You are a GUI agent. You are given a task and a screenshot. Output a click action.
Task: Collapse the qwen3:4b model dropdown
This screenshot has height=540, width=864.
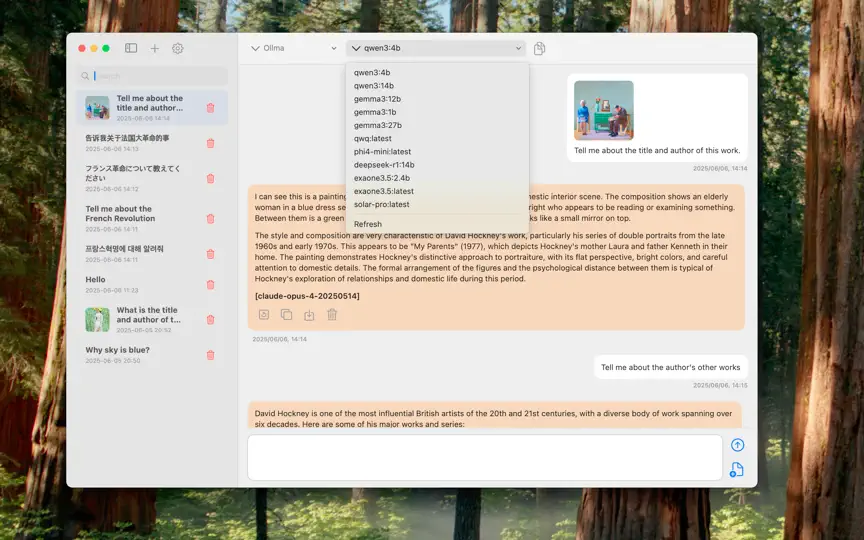(x=436, y=48)
